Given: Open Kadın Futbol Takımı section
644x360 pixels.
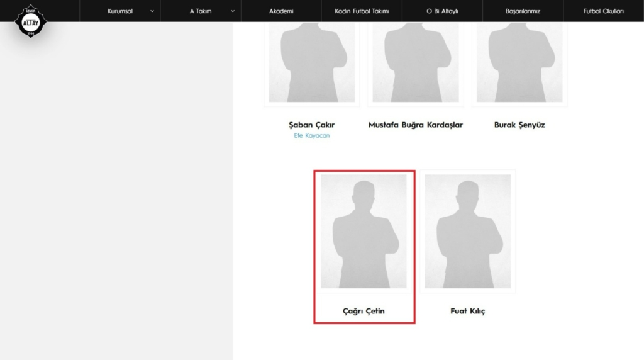Looking at the screenshot, I should tap(362, 11).
